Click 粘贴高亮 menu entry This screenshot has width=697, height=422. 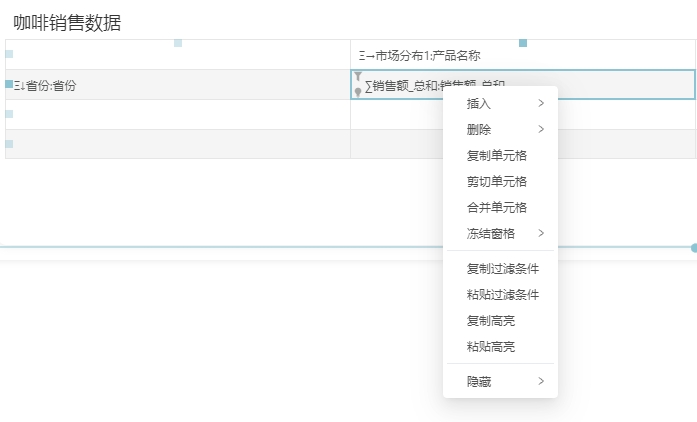click(491, 346)
